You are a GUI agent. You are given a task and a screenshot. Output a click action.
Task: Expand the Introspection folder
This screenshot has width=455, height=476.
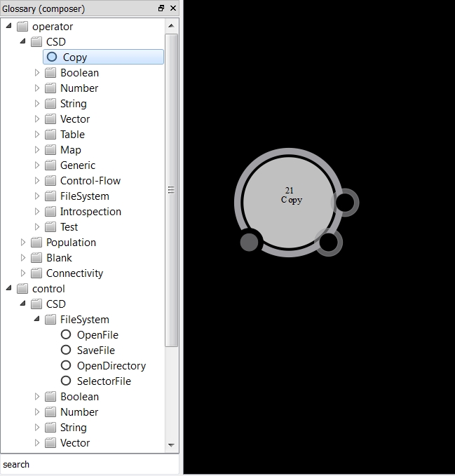37,211
